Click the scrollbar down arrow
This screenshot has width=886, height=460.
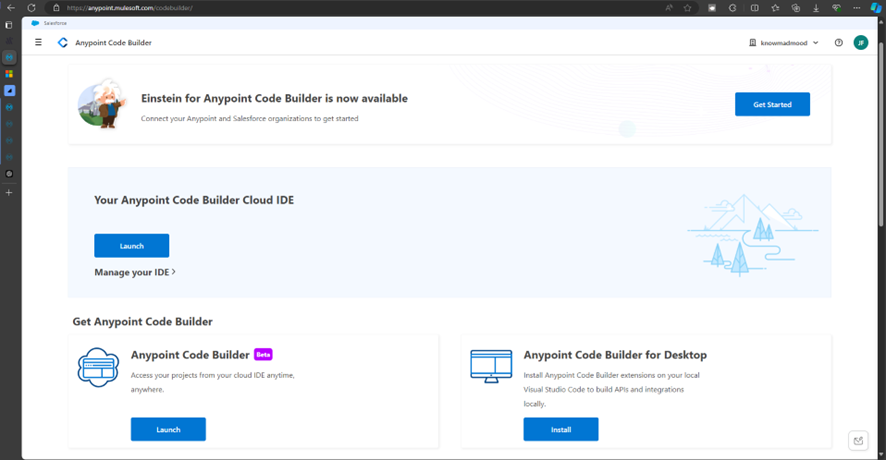point(881,454)
